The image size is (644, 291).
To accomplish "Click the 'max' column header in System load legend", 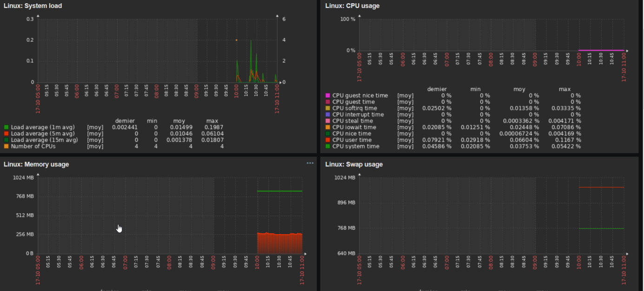I will tap(212, 121).
